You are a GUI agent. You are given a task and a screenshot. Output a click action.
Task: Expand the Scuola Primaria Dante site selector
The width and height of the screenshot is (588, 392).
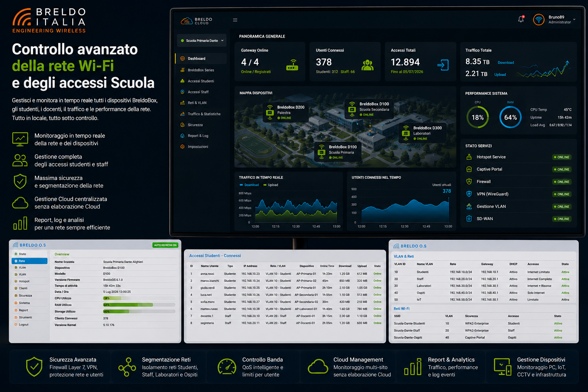click(x=202, y=41)
